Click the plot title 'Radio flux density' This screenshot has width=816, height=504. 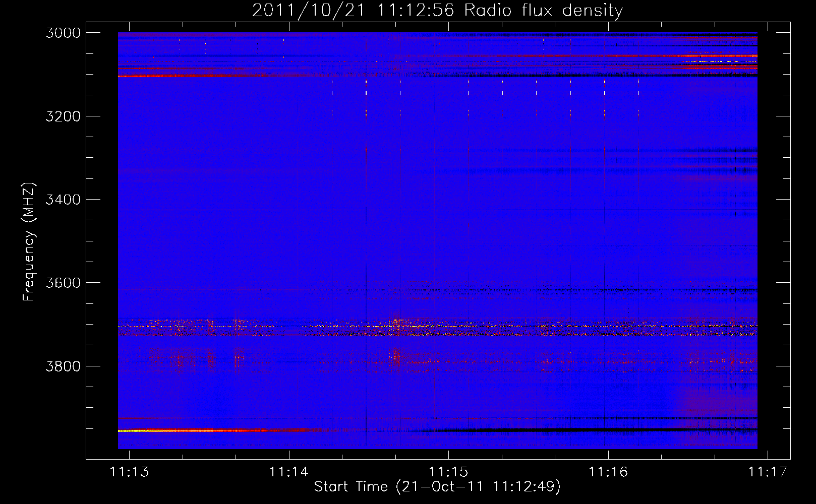(543, 10)
